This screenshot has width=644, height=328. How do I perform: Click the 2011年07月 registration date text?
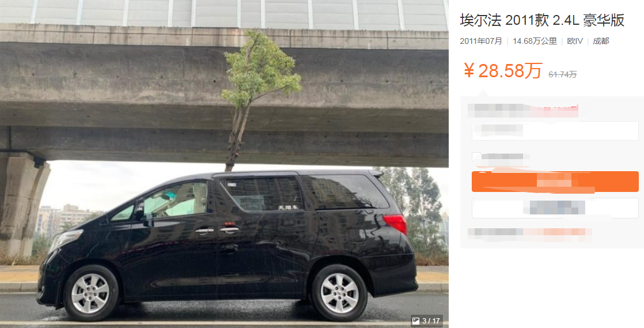pos(481,41)
